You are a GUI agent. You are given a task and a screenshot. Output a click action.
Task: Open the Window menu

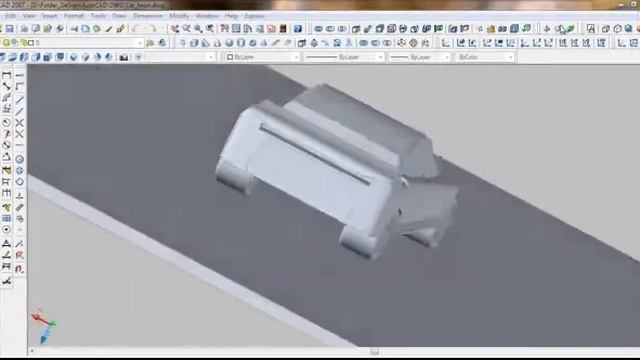tap(207, 16)
